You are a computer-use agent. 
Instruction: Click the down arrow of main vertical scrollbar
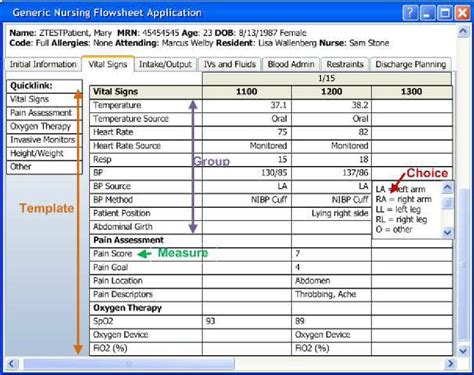coord(463,350)
